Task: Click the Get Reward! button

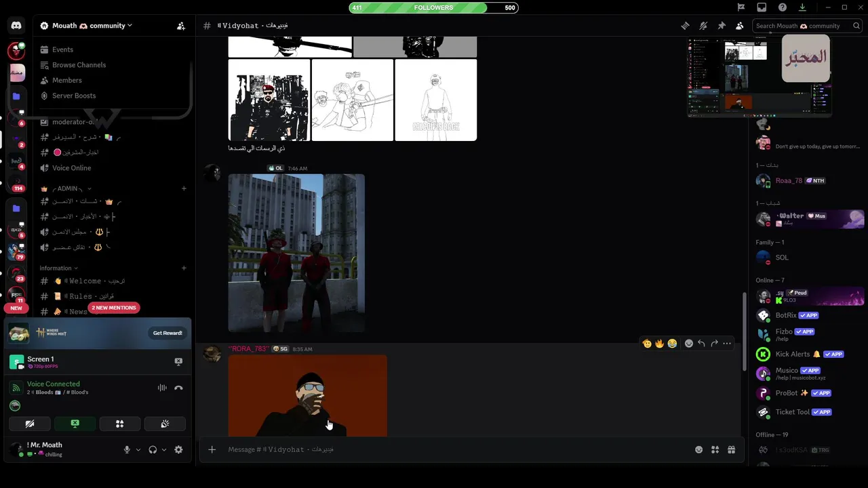Action: click(167, 333)
